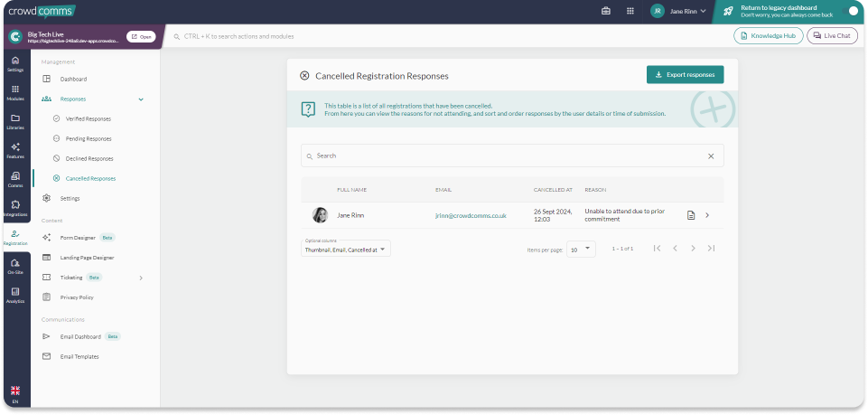Go to Form Designer page

(x=79, y=238)
